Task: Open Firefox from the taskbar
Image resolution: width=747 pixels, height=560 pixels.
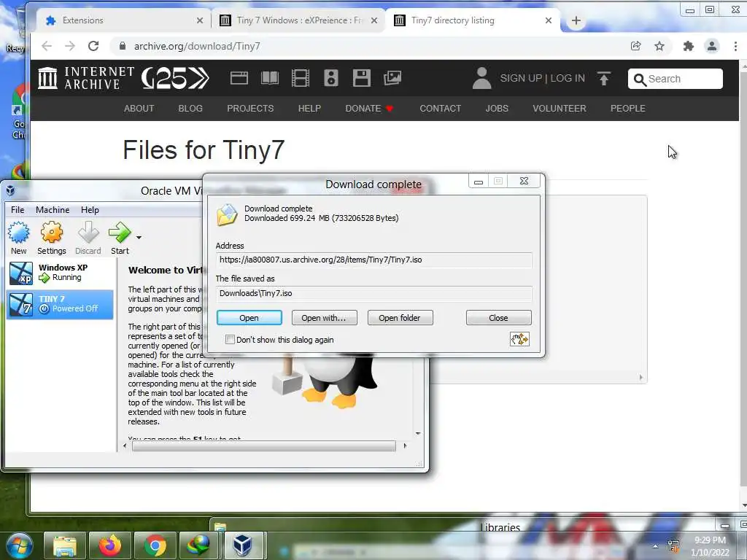Action: [x=109, y=545]
